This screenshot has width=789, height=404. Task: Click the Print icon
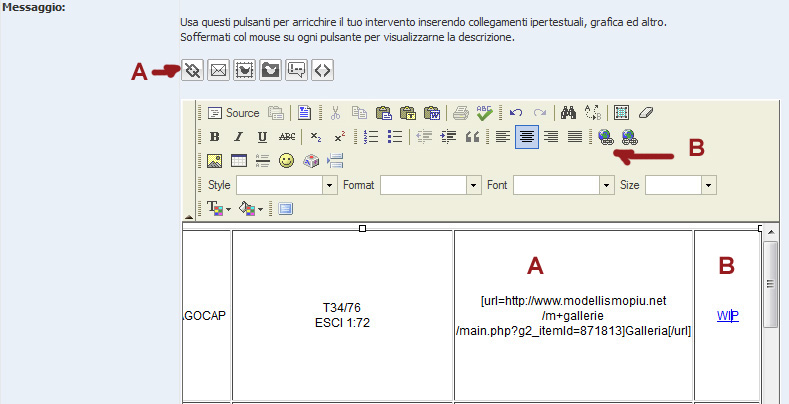(x=460, y=113)
